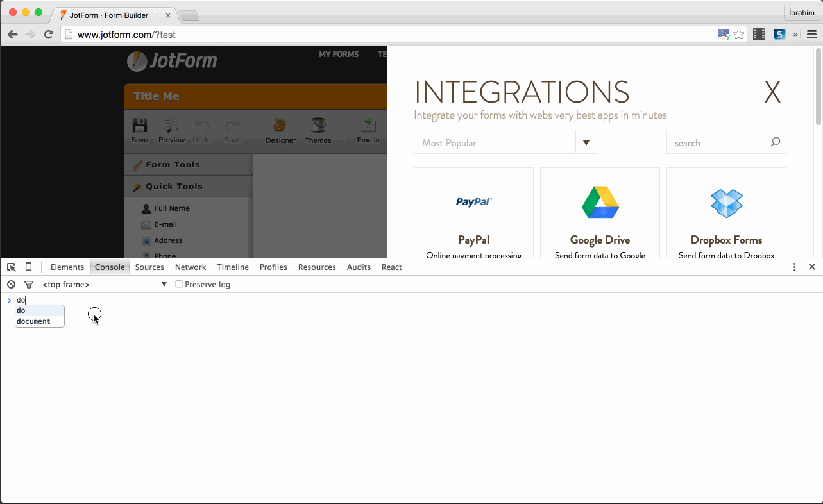Close Integrations panel with X
Image resolution: width=823 pixels, height=504 pixels.
(772, 93)
